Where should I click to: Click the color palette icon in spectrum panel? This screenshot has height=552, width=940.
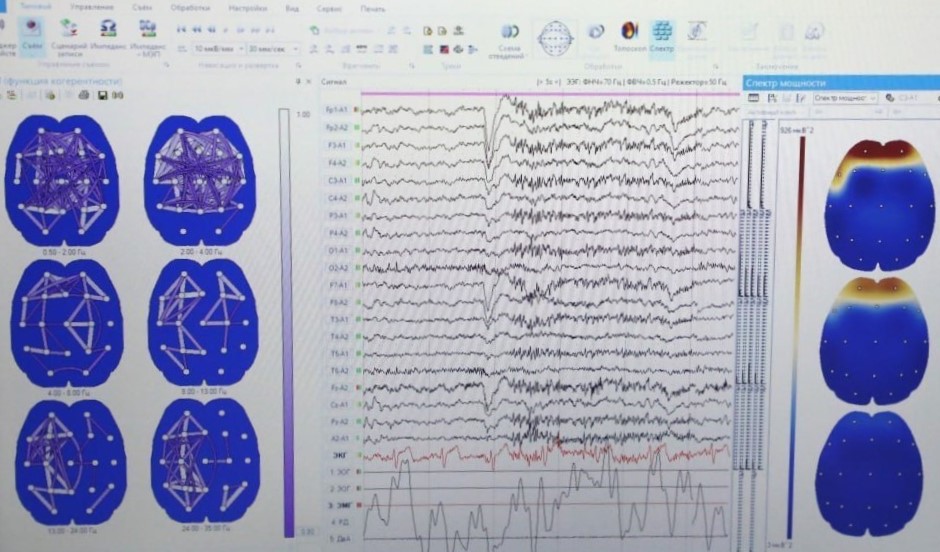click(x=890, y=98)
